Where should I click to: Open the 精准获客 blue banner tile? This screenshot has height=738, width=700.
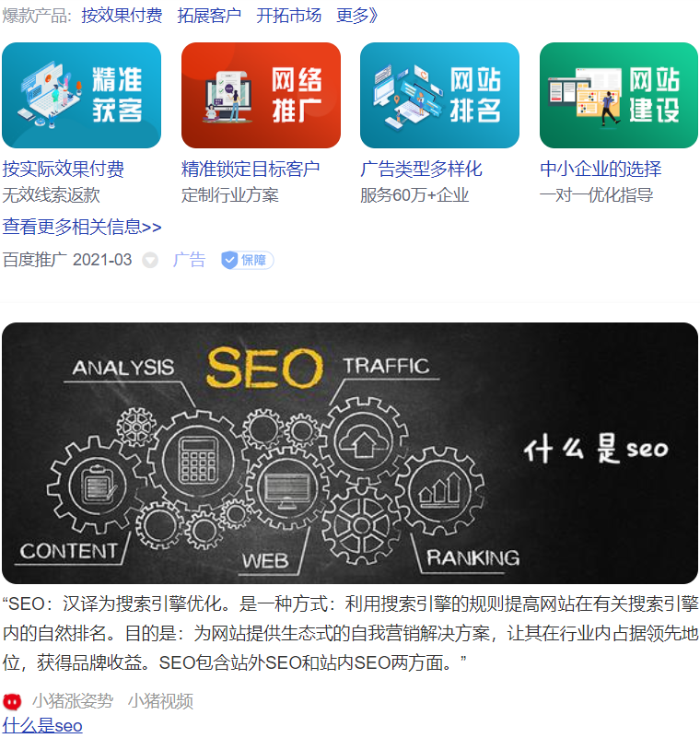coord(81,95)
